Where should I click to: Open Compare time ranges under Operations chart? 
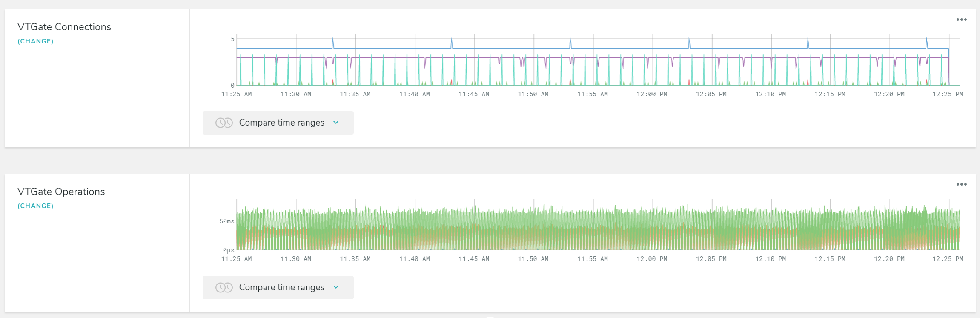[x=278, y=288]
